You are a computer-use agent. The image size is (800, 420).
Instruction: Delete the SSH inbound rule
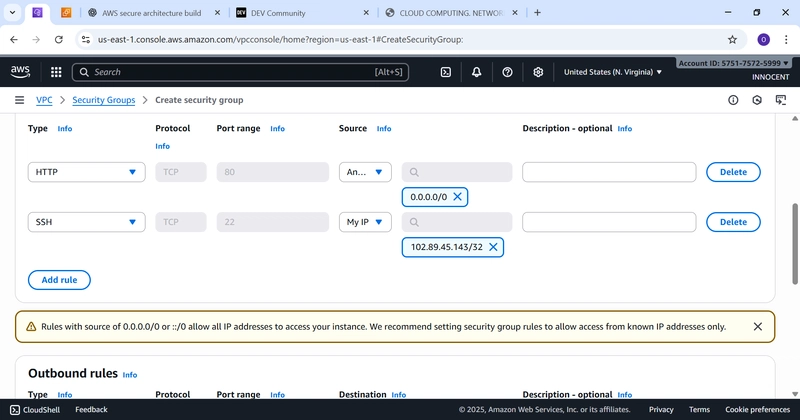click(x=733, y=222)
